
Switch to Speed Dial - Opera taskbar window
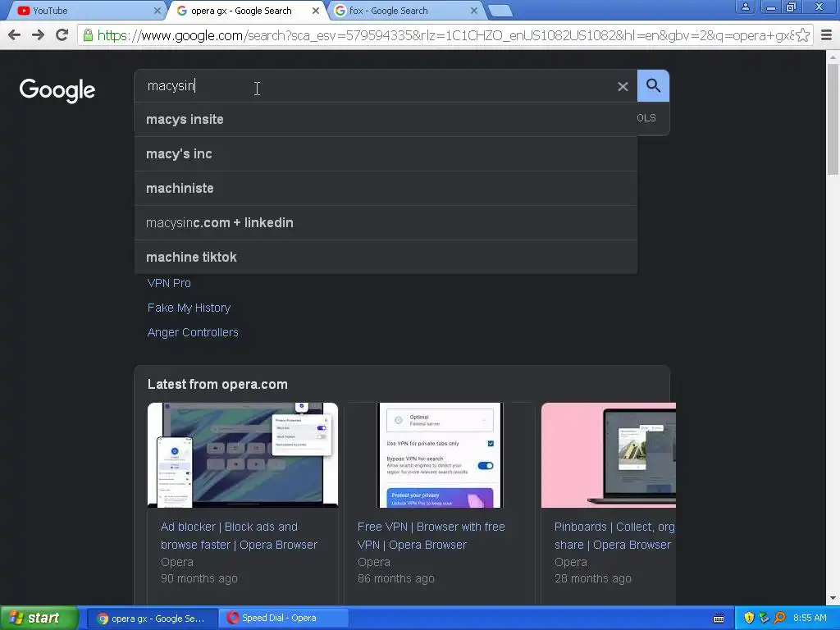pyautogui.click(x=283, y=619)
